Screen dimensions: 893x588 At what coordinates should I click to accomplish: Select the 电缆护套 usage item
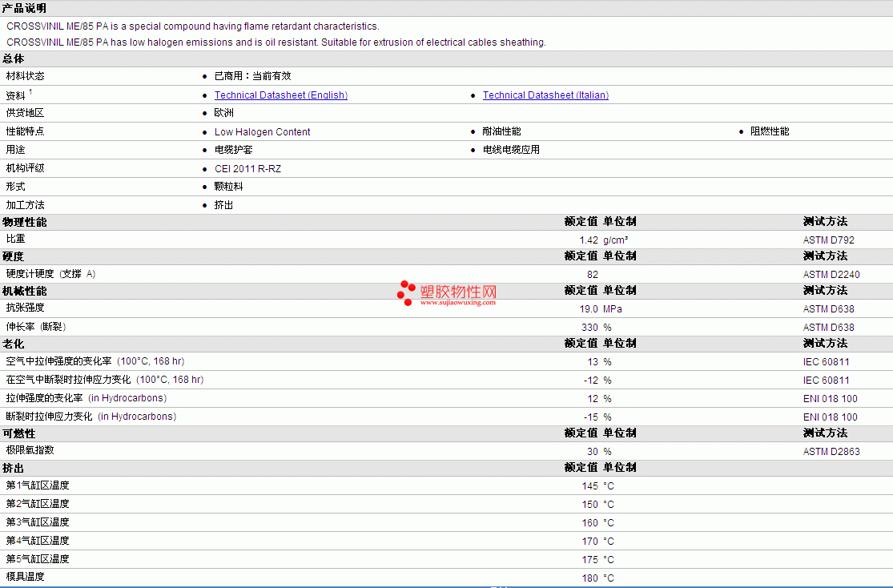234,149
